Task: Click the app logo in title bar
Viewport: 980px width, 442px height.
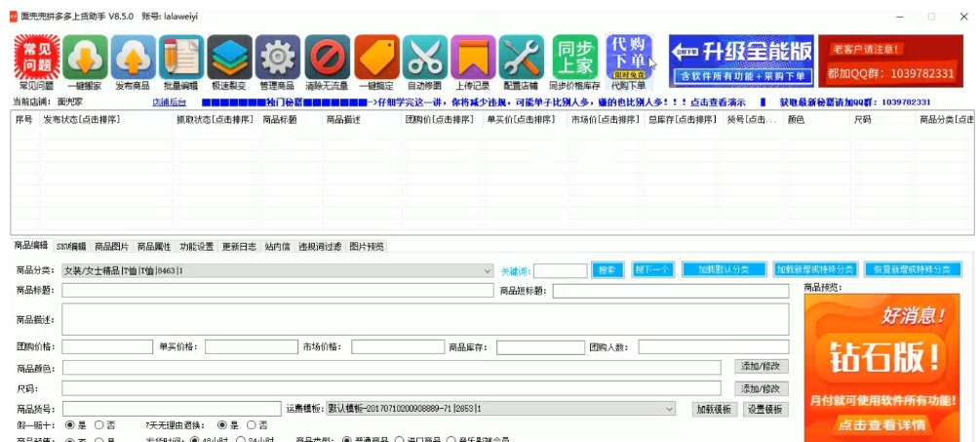Action: coord(13,17)
